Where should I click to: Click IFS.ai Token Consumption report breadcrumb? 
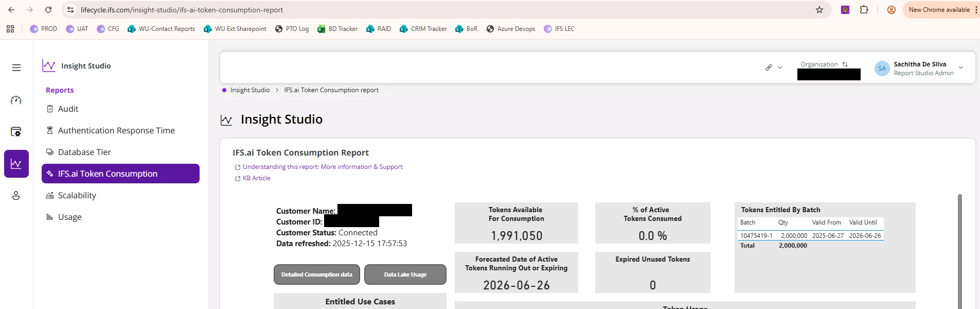[x=331, y=90]
